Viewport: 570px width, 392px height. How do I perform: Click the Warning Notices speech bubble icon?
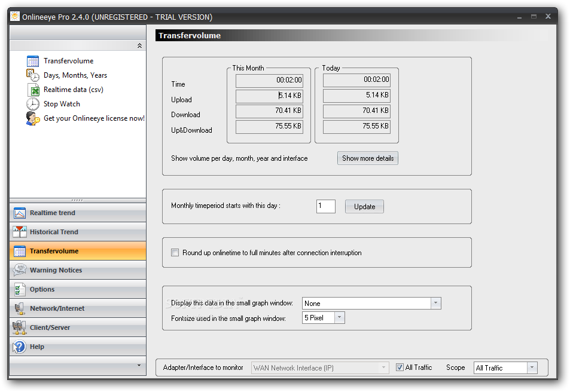pyautogui.click(x=20, y=270)
